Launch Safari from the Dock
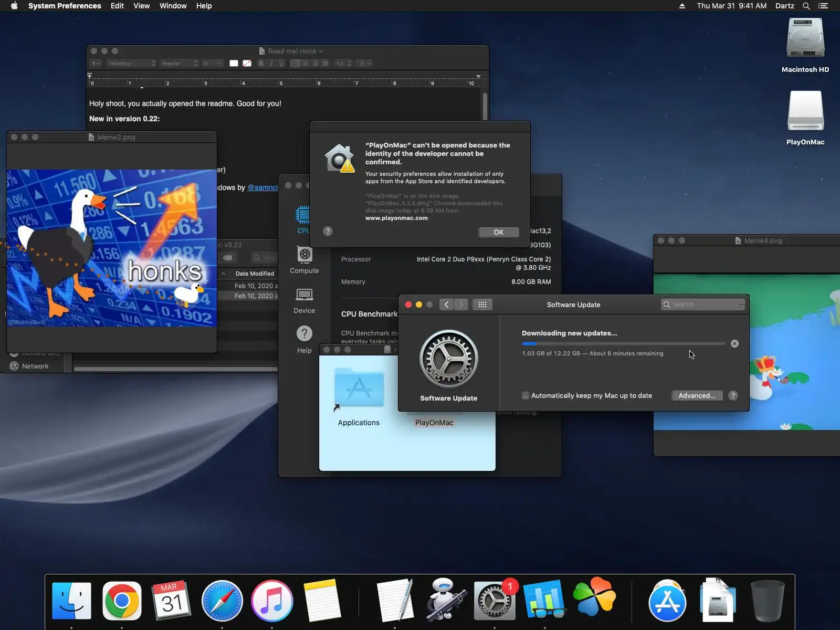 [x=222, y=601]
